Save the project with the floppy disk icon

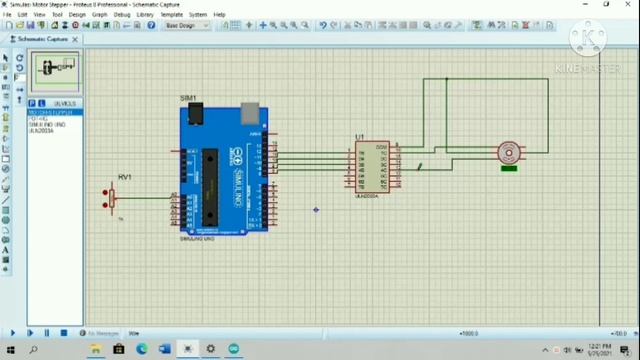[30, 25]
